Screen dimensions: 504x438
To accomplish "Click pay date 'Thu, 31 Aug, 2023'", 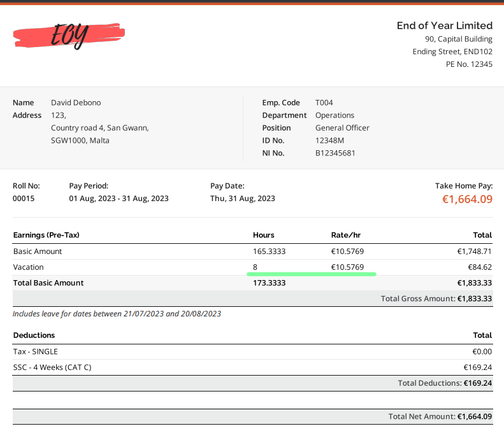I will click(x=243, y=199).
